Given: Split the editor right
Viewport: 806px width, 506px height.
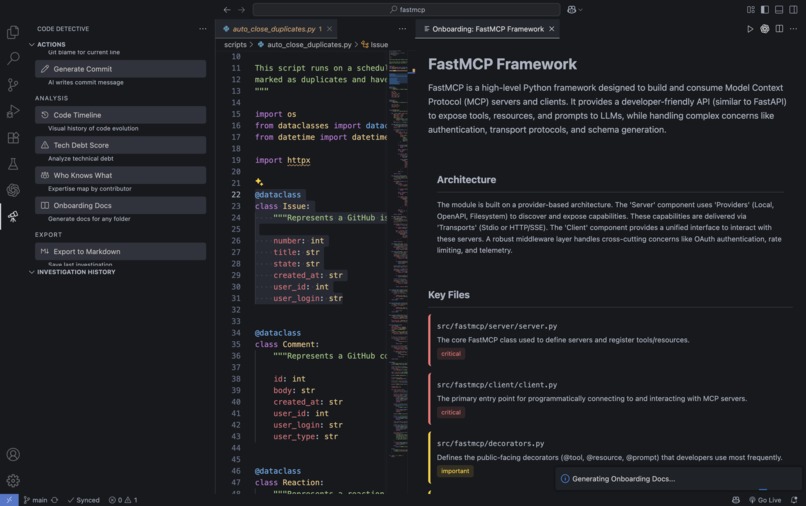Looking at the screenshot, I should click(x=779, y=29).
